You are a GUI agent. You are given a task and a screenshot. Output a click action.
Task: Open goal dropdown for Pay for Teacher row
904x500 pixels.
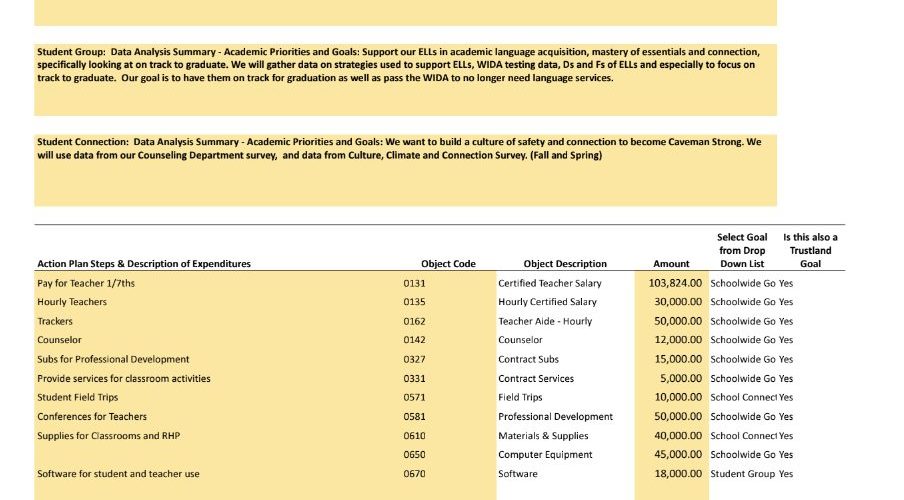(743, 283)
